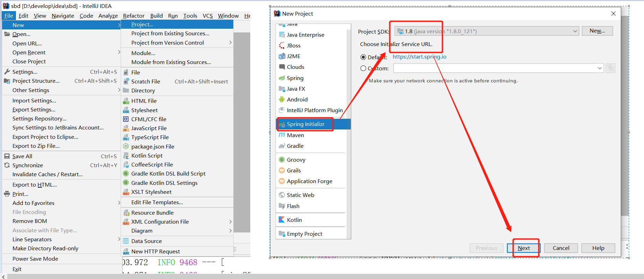Screen dimensions: 644x279
Task: Click the Cancel button in New Project
Action: (561, 248)
